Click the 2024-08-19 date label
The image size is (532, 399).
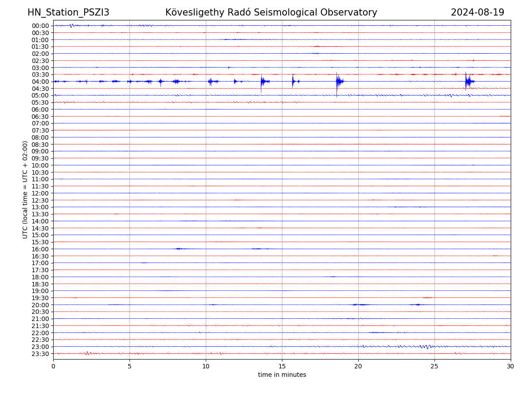click(477, 12)
